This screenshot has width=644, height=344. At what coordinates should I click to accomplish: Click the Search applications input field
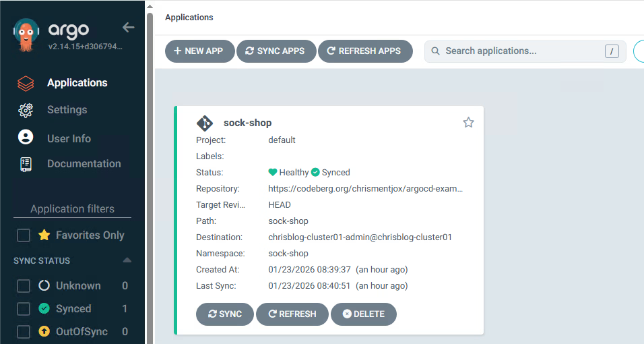click(519, 51)
